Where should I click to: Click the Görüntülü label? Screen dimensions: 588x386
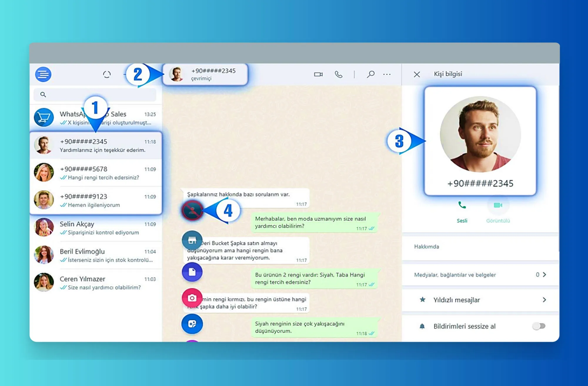[498, 221]
